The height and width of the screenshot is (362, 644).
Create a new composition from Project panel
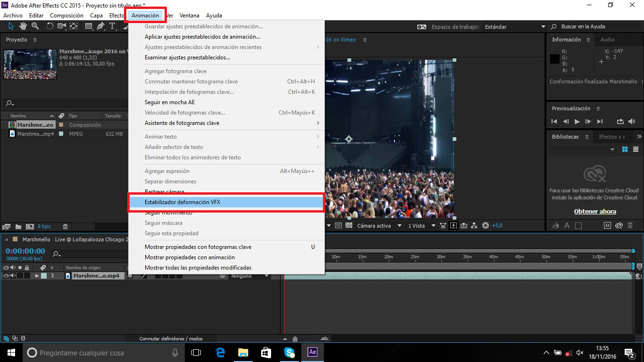pyautogui.click(x=30, y=227)
